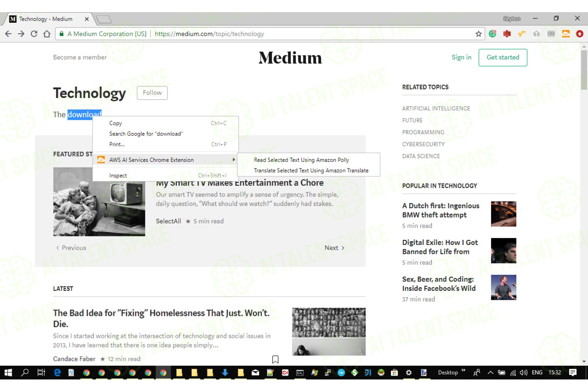The height and width of the screenshot is (392, 588).
Task: Open Candace Faber's author profile
Action: pos(74,359)
